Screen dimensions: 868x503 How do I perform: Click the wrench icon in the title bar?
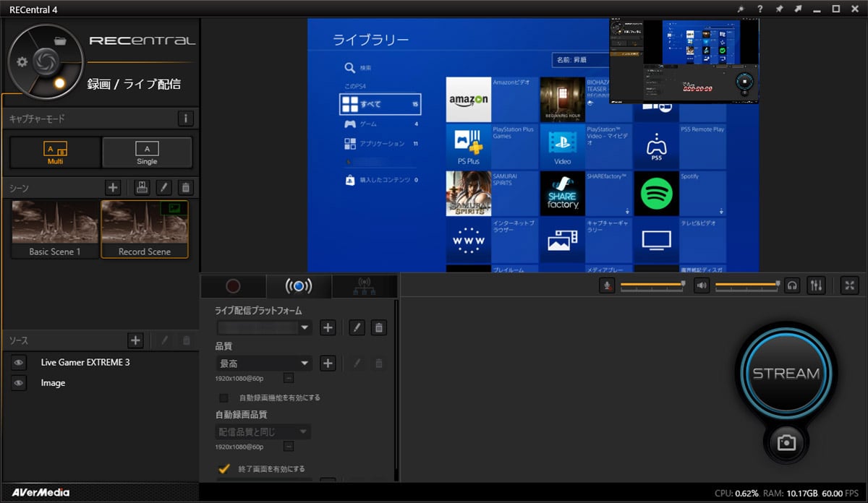[741, 9]
